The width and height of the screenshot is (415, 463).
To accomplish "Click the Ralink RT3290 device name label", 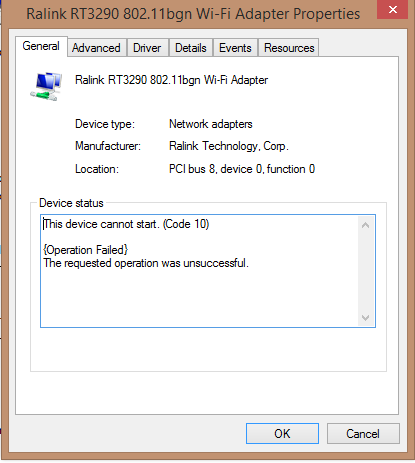I will point(171,80).
